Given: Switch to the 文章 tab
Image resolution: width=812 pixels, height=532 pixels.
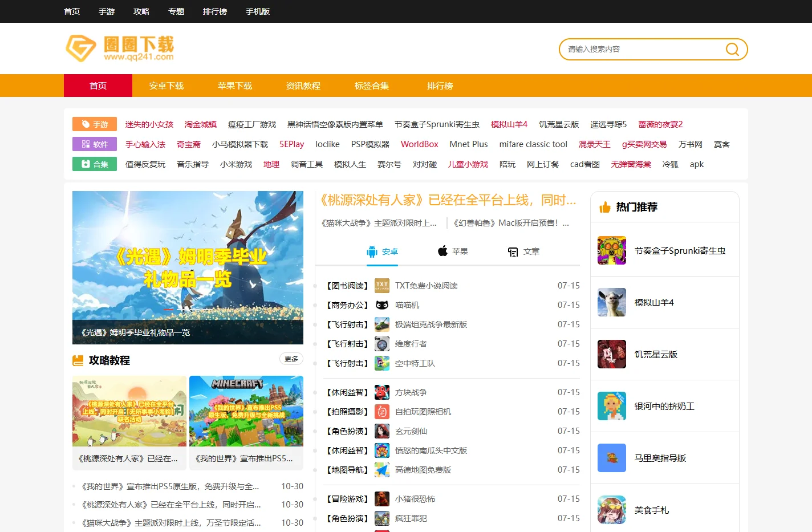Looking at the screenshot, I should pos(523,251).
